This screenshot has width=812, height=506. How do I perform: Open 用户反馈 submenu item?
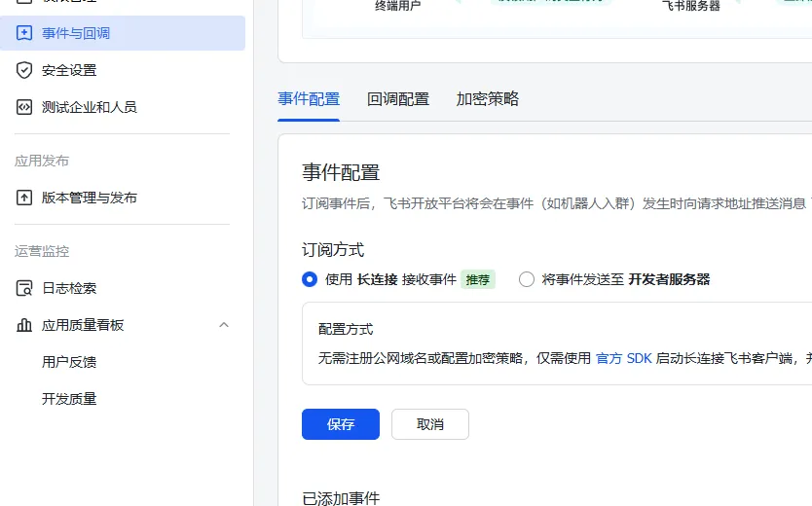coord(69,362)
